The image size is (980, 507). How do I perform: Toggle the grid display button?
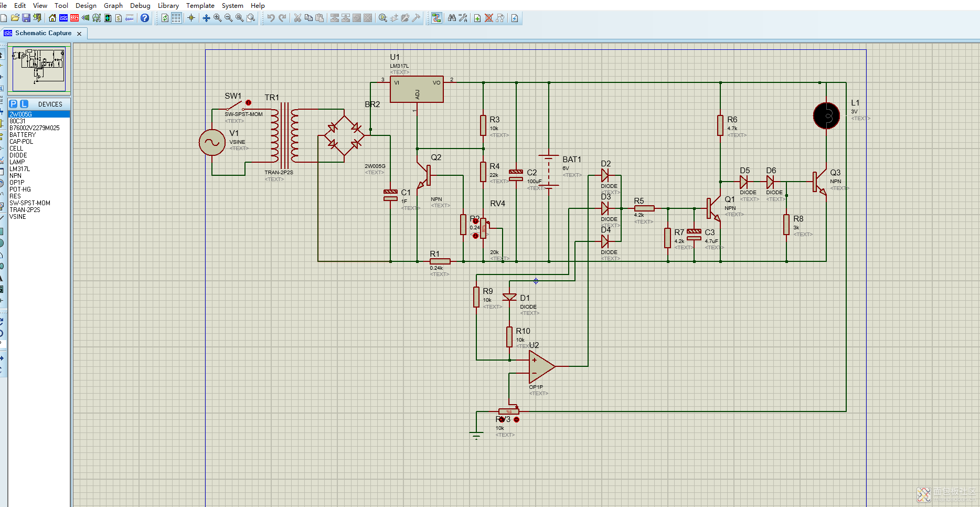pyautogui.click(x=176, y=18)
